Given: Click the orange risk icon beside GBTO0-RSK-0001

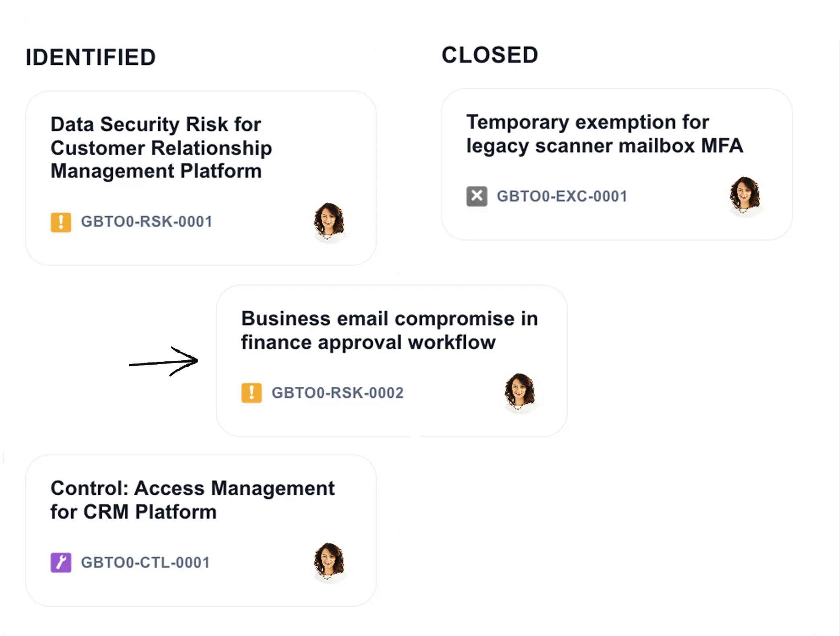Looking at the screenshot, I should point(61,222).
